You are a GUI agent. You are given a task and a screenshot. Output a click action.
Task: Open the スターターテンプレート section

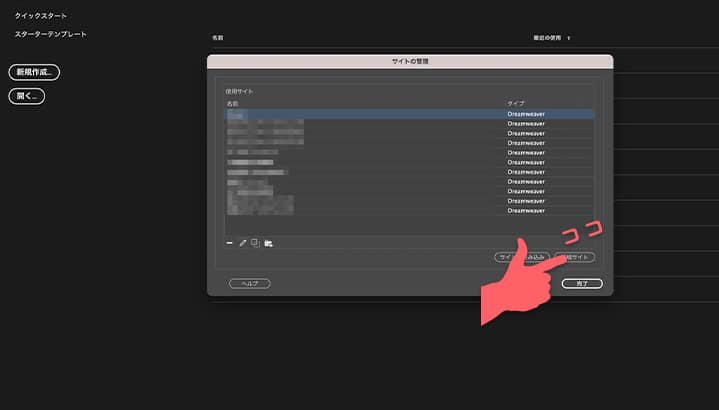tap(50, 34)
